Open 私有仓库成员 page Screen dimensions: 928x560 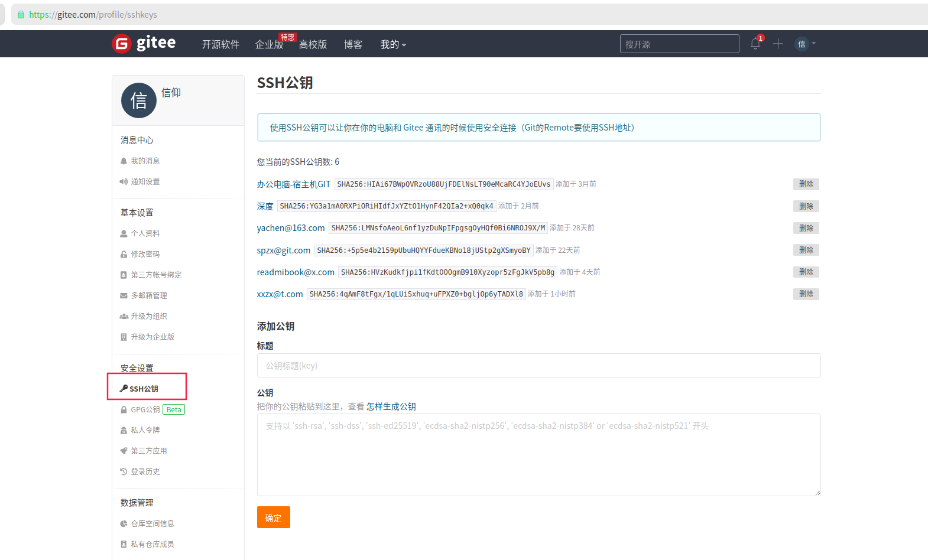pos(152,544)
